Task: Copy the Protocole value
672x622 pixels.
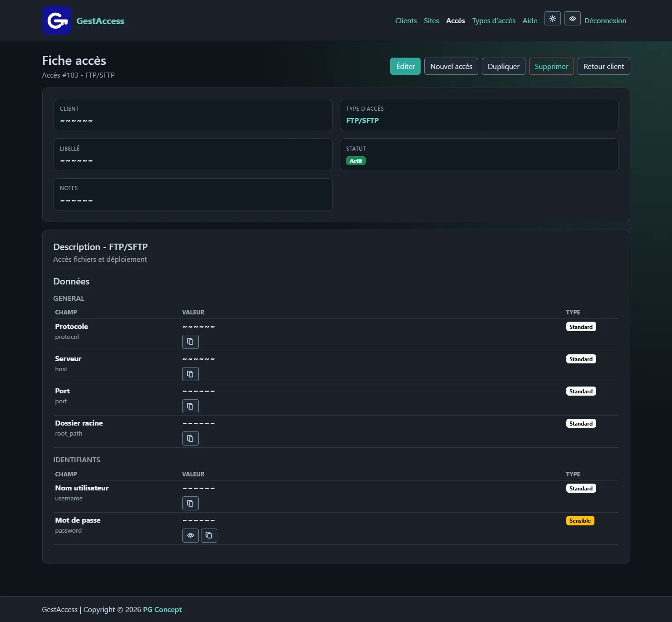Action: (x=191, y=342)
